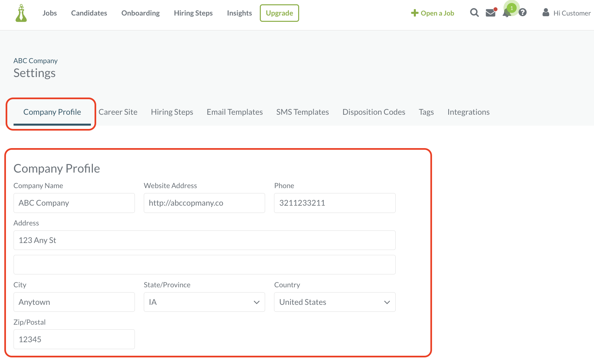This screenshot has width=594, height=364.
Task: Expand the State/Province dropdown
Action: tap(204, 302)
